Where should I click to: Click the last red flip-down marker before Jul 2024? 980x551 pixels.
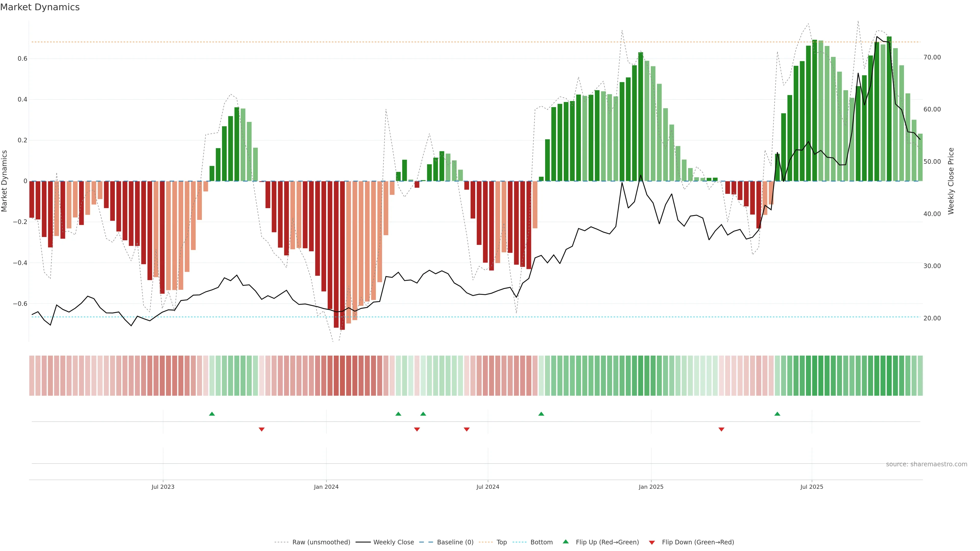467,429
